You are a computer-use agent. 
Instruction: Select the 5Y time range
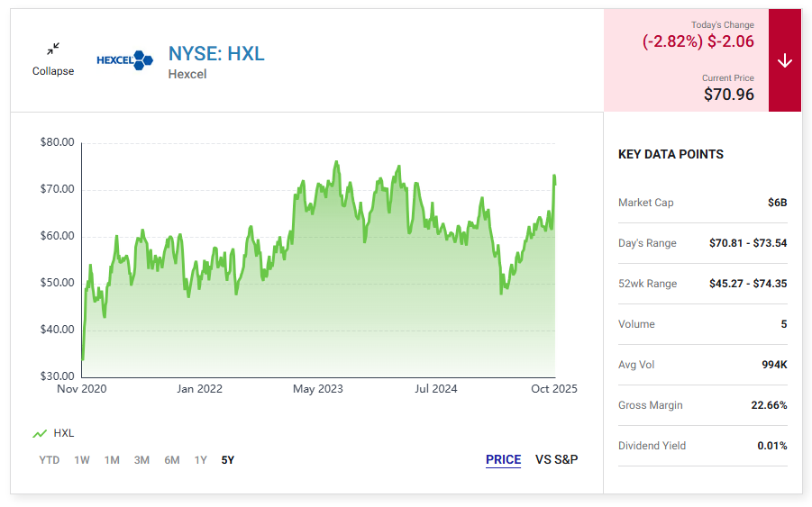click(x=228, y=460)
